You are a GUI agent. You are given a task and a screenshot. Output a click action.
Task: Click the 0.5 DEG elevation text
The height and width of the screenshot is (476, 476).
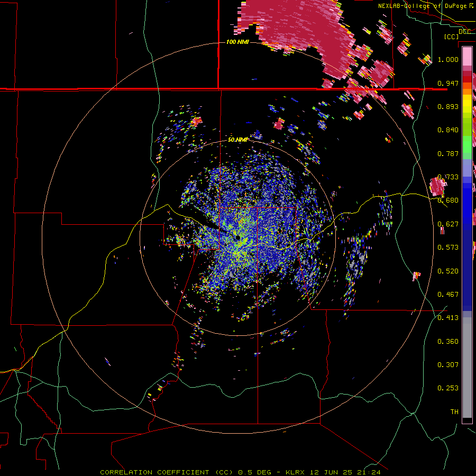[x=255, y=472]
